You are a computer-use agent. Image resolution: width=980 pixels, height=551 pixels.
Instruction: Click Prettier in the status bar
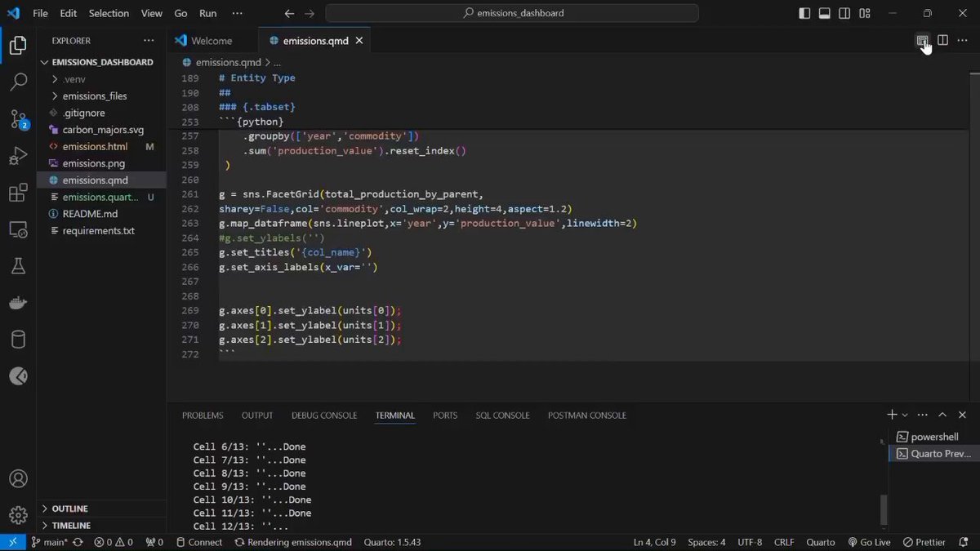tap(924, 542)
